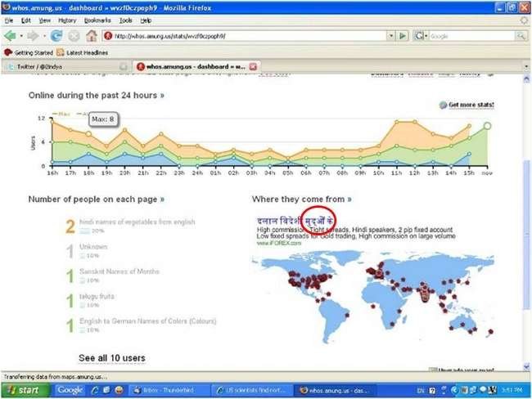
Task: Open the Tools menu
Action: [x=125, y=20]
